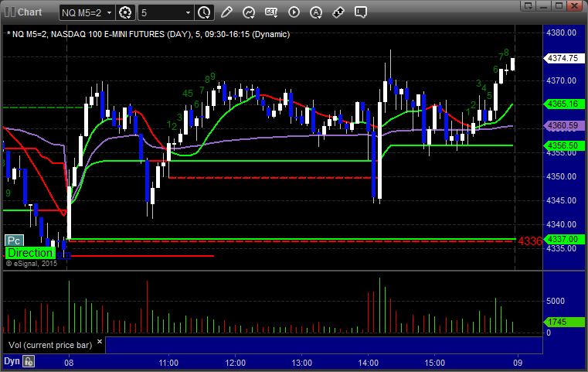Image resolution: width=588 pixels, height=372 pixels.
Task: Click the 14:00 time axis label
Action: point(369,363)
